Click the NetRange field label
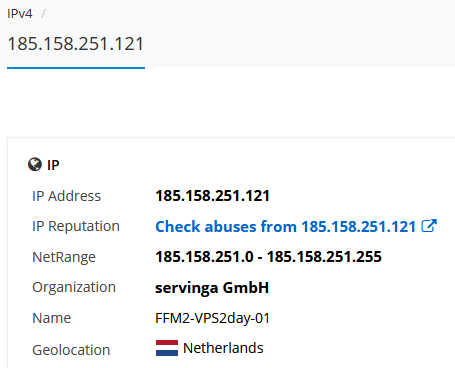The height and width of the screenshot is (368, 455). pyautogui.click(x=64, y=257)
